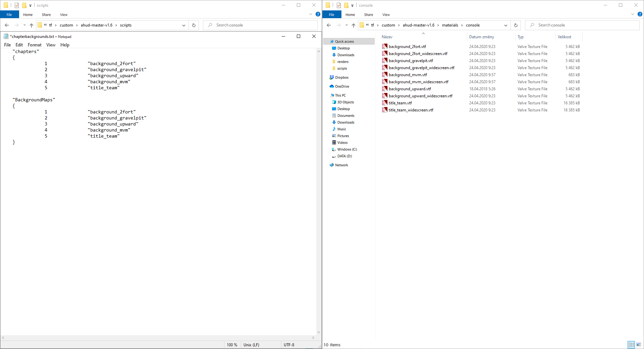Image resolution: width=644 pixels, height=349 pixels.
Task: Open the Windows (C:) drive icon
Action: [x=334, y=149]
